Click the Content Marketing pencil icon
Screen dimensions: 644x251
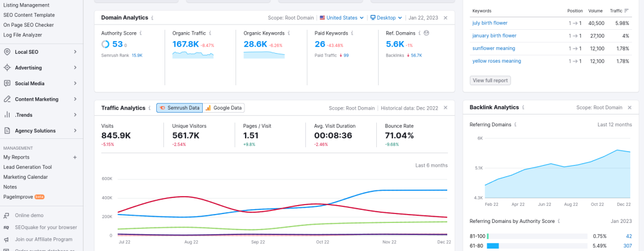pos(7,100)
